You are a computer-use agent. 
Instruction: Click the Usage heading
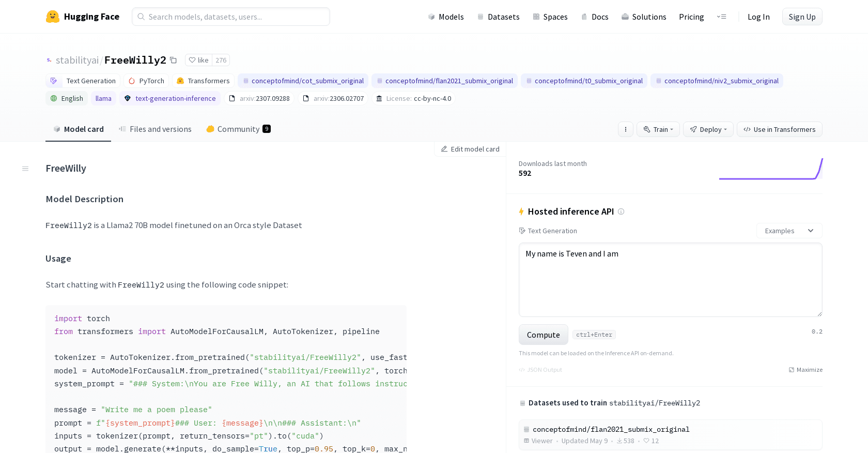coord(58,259)
